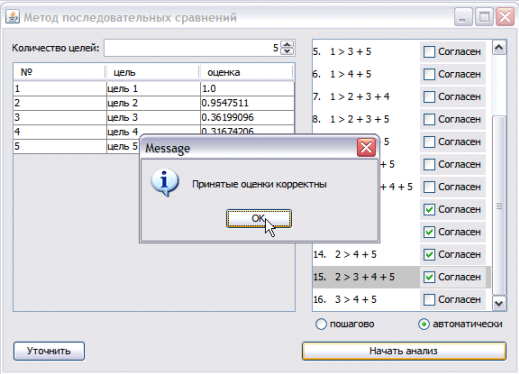Select оценка cell 0.36199096
This screenshot has height=374, width=519.
tap(247, 117)
